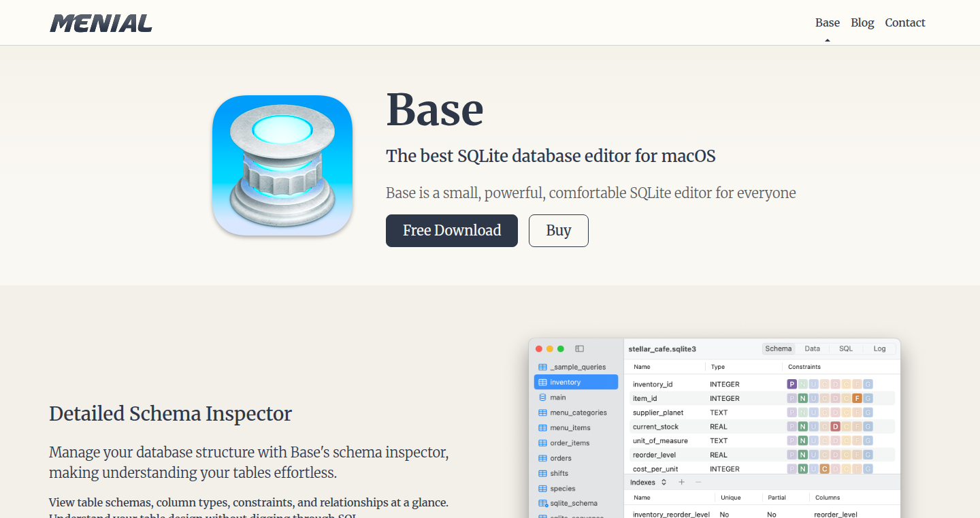Image resolution: width=980 pixels, height=518 pixels.
Task: Toggle the sidebar icon in app preview
Action: pyautogui.click(x=579, y=349)
